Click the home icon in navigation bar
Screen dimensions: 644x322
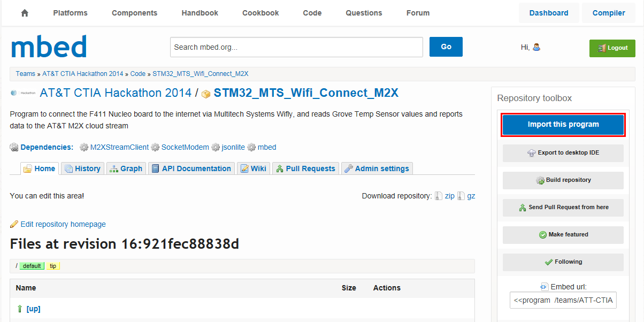click(x=25, y=13)
